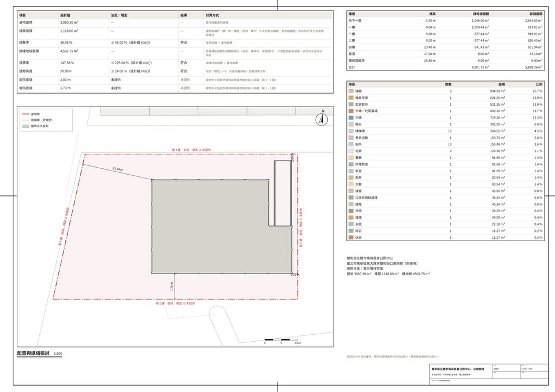Click the red 基地線 legend line sample
The image size is (555, 392).
(25, 114)
